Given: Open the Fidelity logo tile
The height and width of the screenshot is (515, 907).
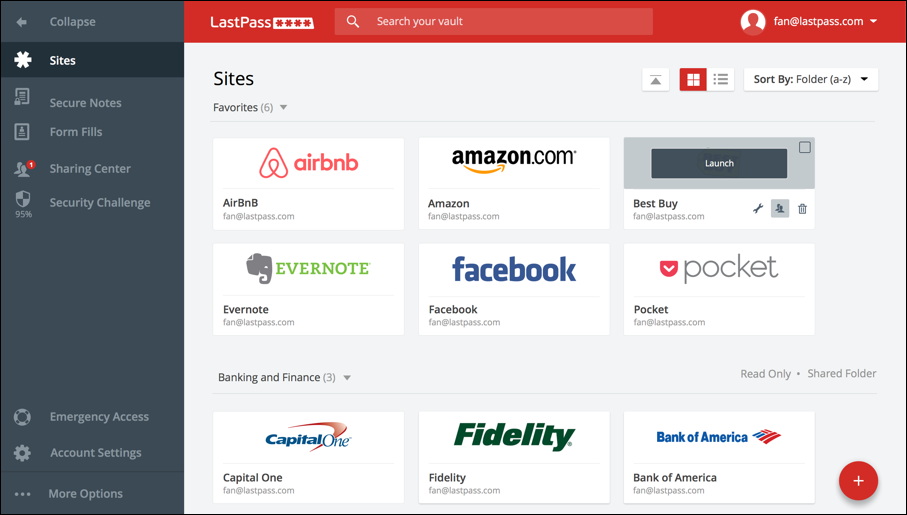Looking at the screenshot, I should click(514, 437).
